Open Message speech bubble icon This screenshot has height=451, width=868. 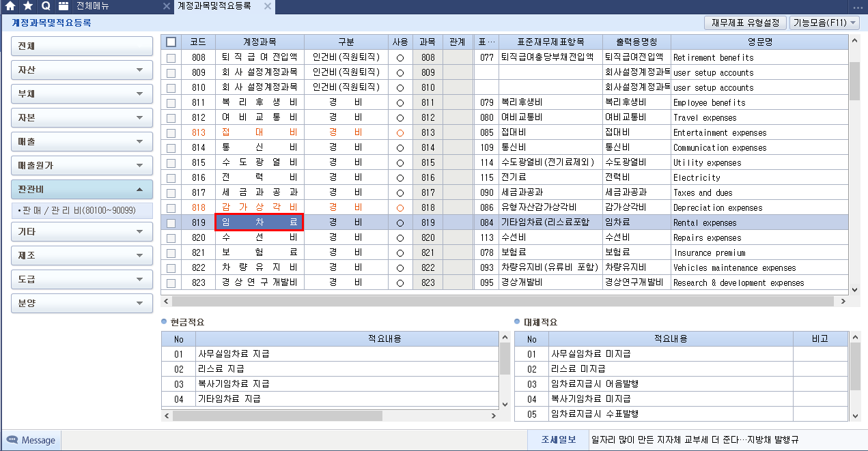tap(12, 440)
